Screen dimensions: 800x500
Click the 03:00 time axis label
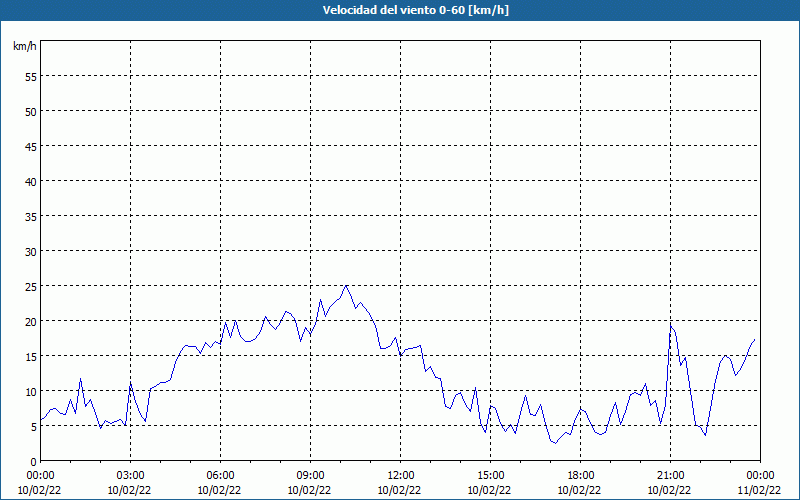pos(131,475)
